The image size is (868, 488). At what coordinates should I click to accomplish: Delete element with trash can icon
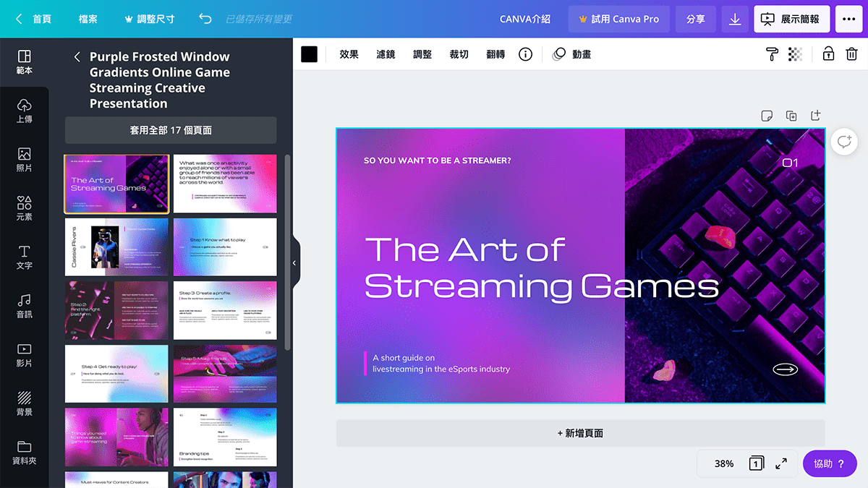click(x=851, y=54)
